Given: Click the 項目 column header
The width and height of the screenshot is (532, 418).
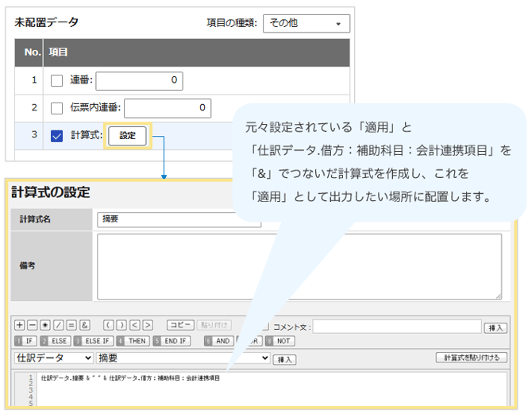Looking at the screenshot, I should click(196, 52).
